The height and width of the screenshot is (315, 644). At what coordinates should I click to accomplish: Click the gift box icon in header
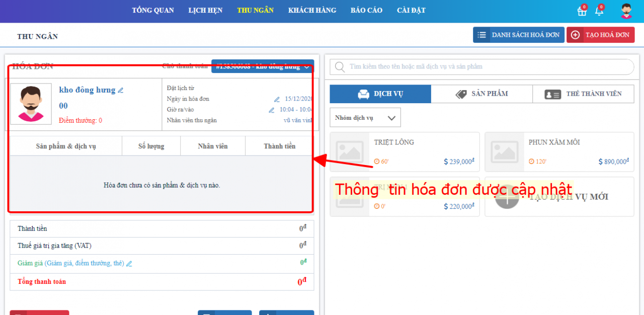tap(582, 11)
